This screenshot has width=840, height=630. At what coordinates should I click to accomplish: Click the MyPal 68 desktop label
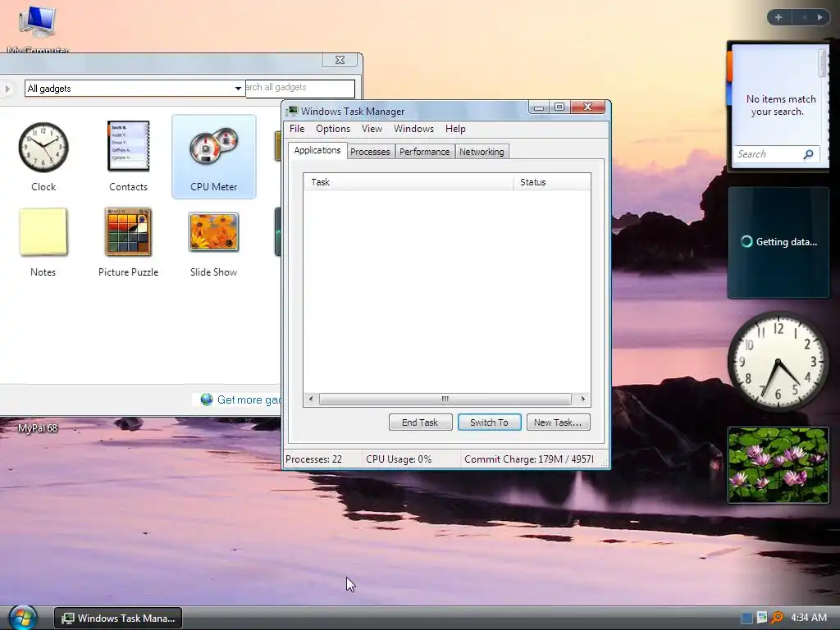point(38,428)
